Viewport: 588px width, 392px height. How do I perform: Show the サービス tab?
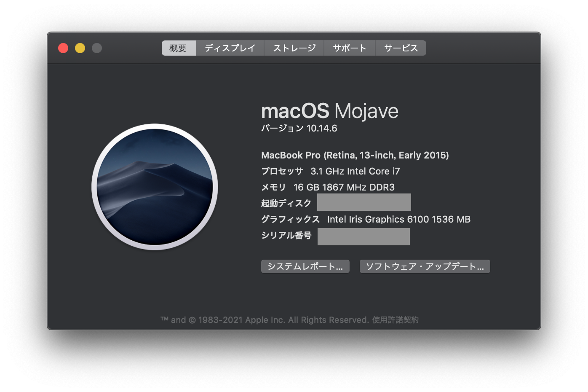coord(401,48)
